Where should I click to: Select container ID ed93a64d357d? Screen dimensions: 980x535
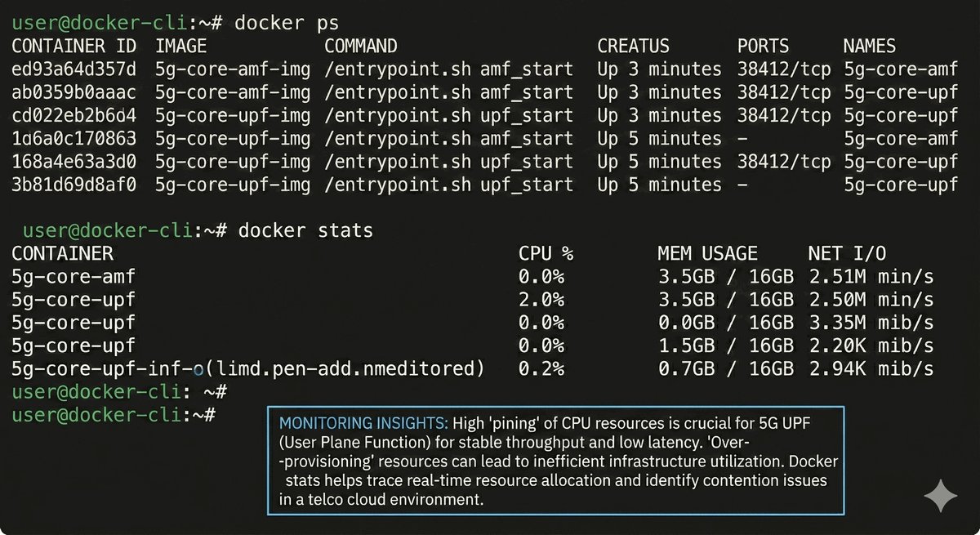(x=74, y=69)
